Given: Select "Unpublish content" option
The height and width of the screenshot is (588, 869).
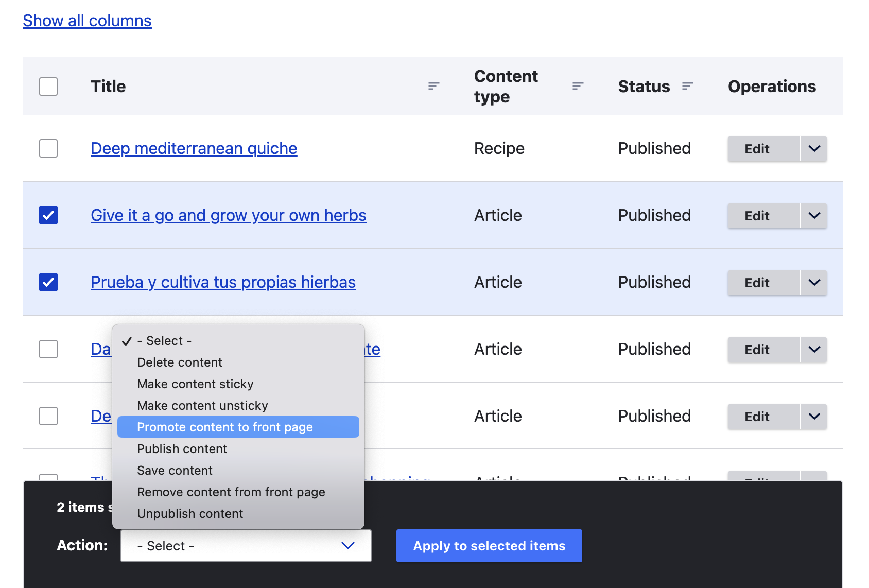Looking at the screenshot, I should pos(190,513).
